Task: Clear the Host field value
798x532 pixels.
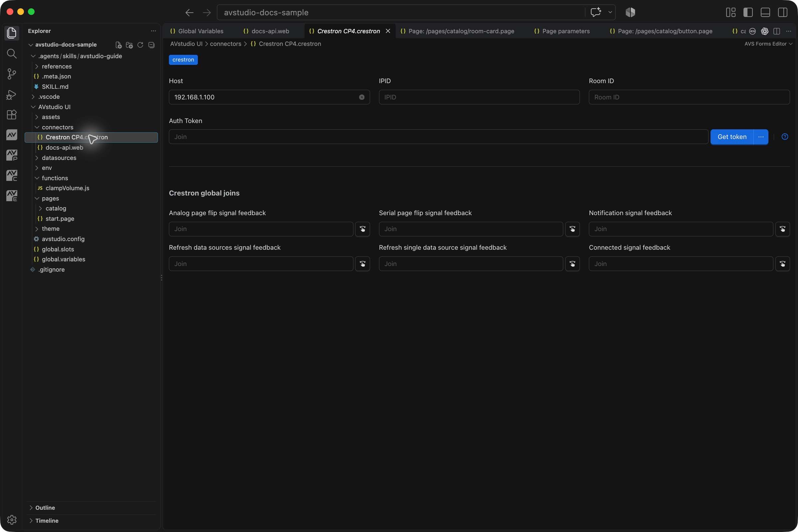Action: (362, 97)
